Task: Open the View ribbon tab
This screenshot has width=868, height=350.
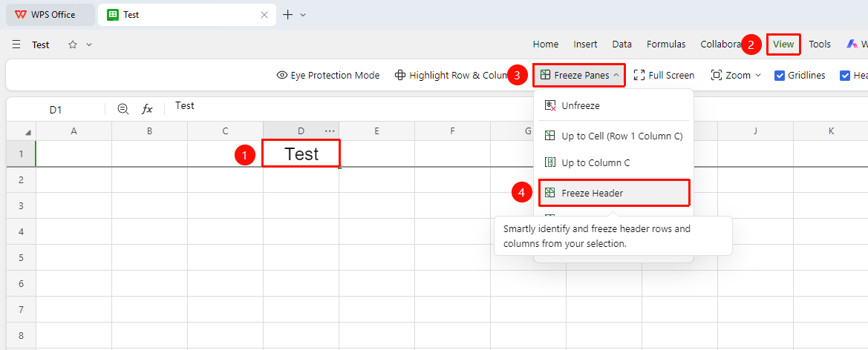Action: pos(783,44)
